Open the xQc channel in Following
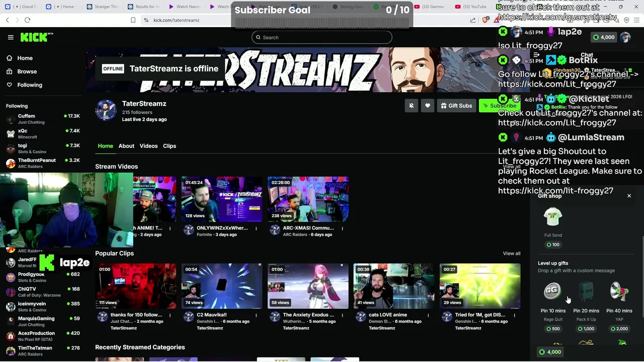 pos(43,133)
